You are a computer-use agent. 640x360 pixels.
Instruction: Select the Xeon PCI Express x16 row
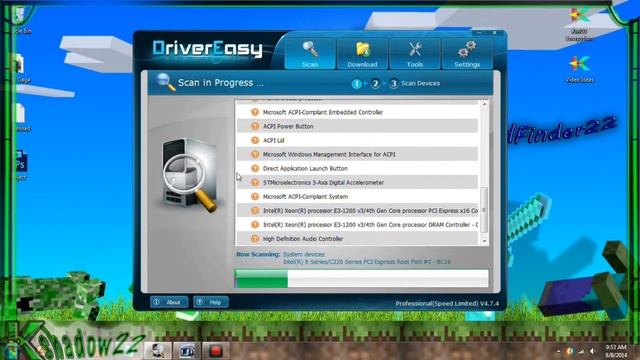point(357,211)
